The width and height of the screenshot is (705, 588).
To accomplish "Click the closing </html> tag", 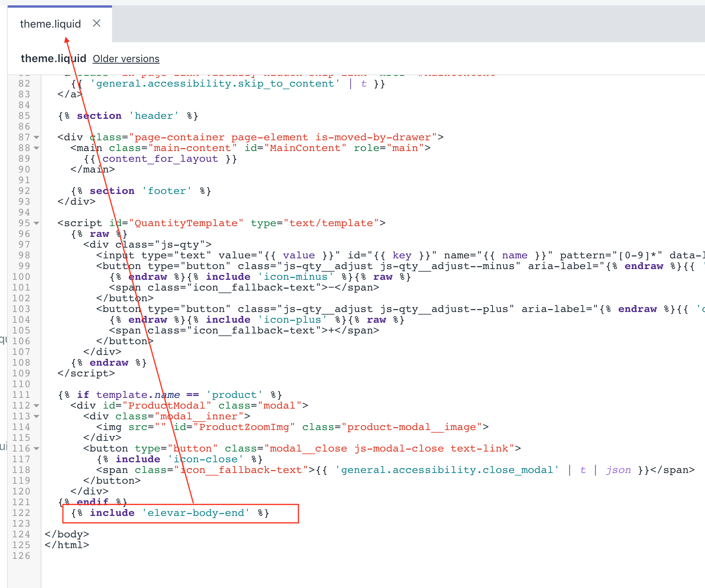I will (67, 545).
